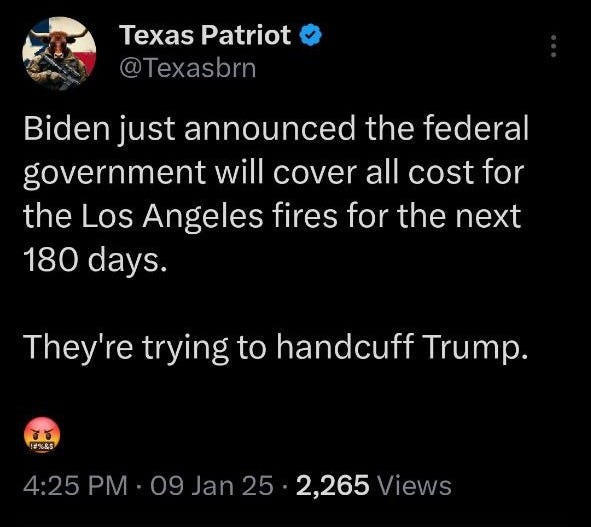Click the They're trying to handcuff line

[217, 347]
